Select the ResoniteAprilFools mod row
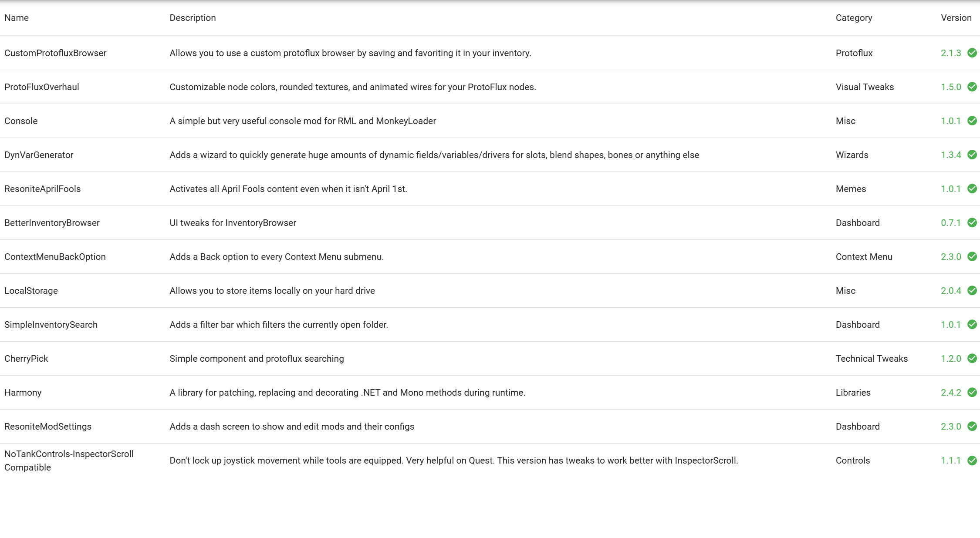Image resolution: width=980 pixels, height=538 pixels. [43, 189]
